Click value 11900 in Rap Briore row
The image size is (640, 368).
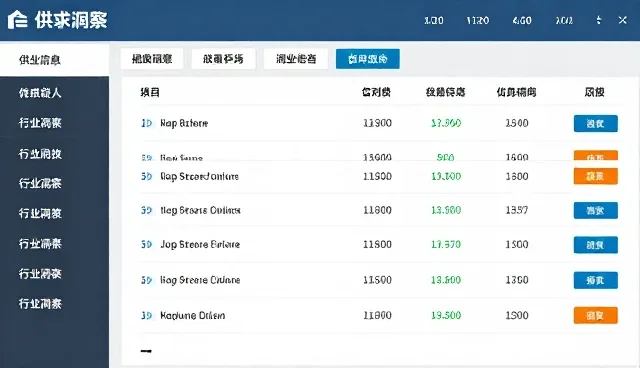pyautogui.click(x=378, y=123)
